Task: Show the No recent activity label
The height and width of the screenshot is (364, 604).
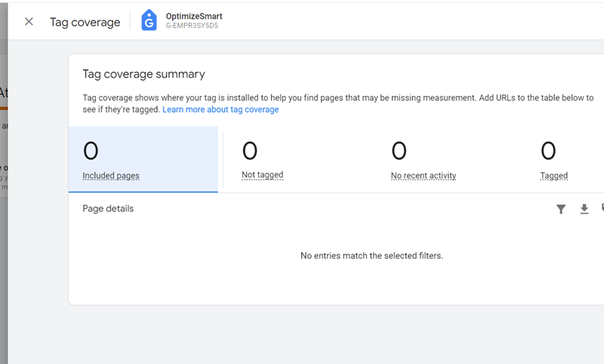Action: 424,176
